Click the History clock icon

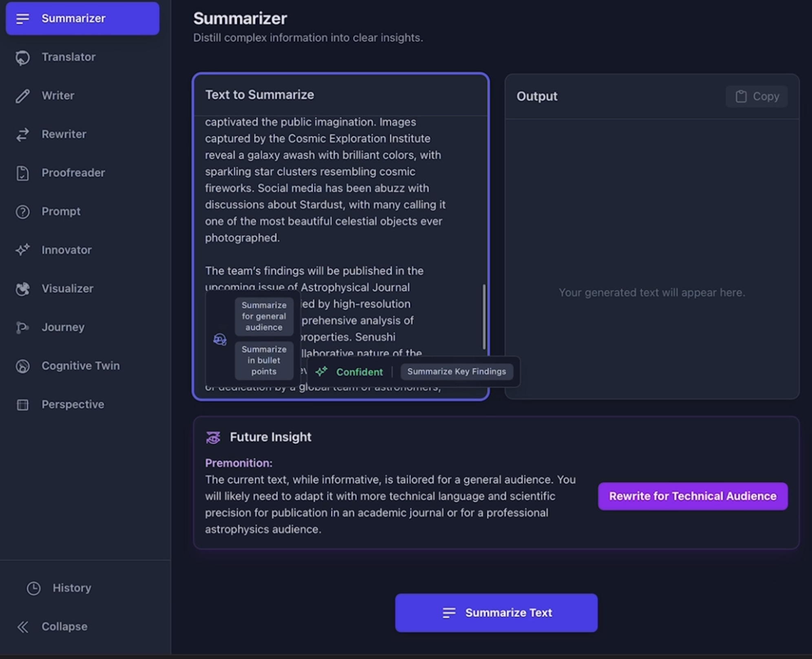coord(33,588)
